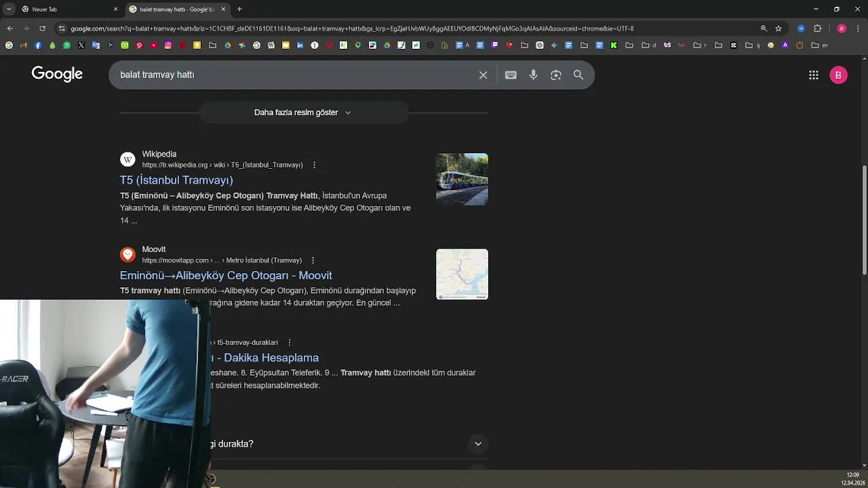Open options menu for t5-tramvay-duraklari result
This screenshot has height=488, width=868.
coord(290,342)
